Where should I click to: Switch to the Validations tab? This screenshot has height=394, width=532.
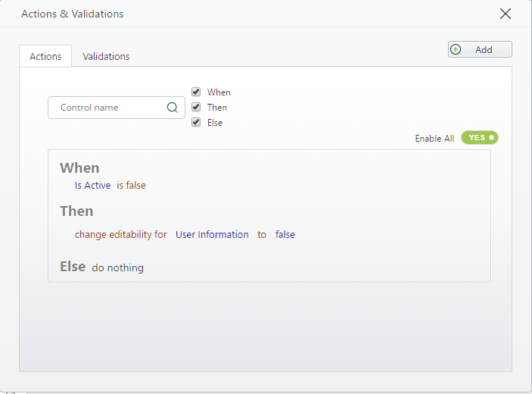pyautogui.click(x=106, y=56)
